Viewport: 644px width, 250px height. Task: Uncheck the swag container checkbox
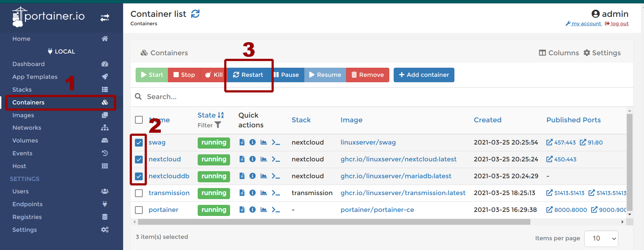pyautogui.click(x=139, y=143)
